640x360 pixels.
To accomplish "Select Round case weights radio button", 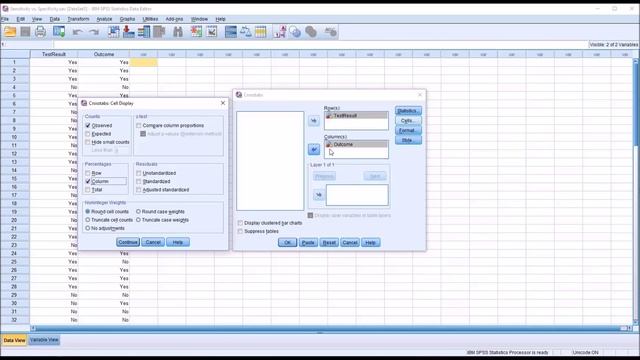I will pyautogui.click(x=138, y=211).
